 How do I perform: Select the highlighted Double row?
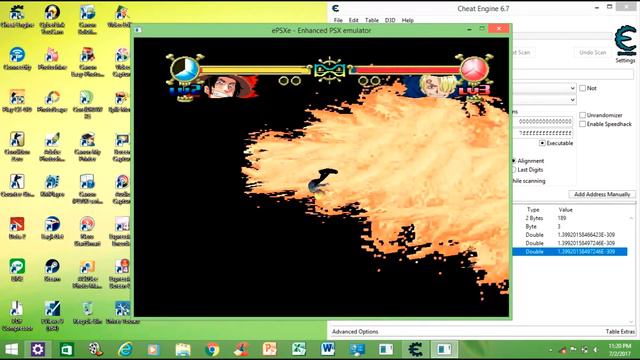point(570,252)
